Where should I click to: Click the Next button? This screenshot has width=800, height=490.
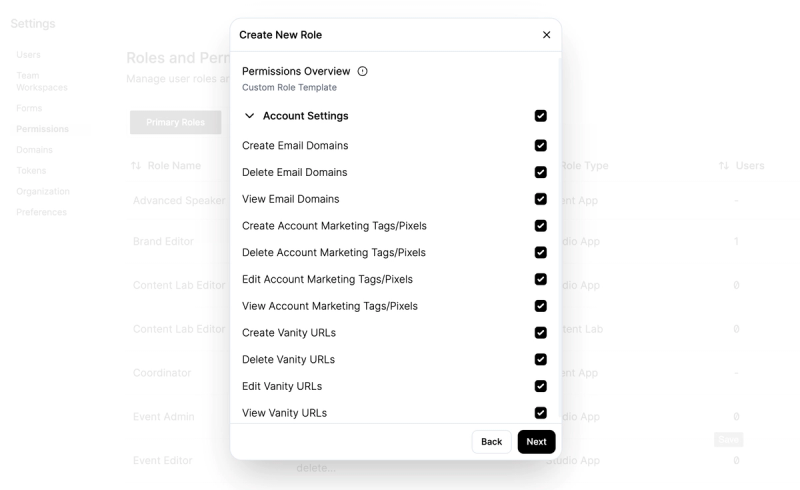pos(536,442)
